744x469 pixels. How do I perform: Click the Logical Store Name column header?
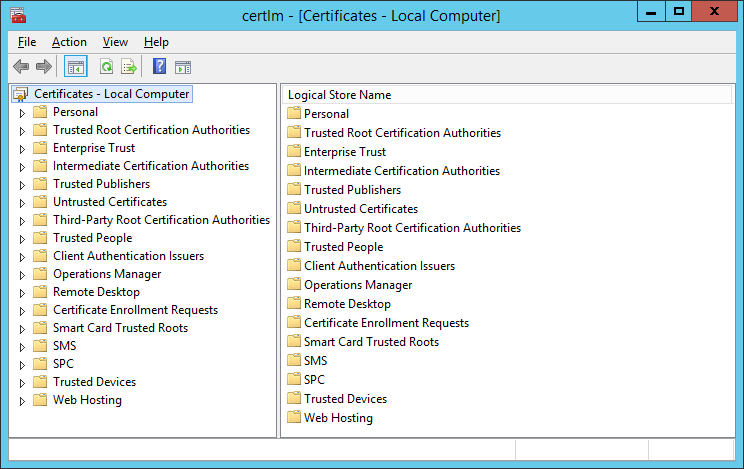[340, 95]
